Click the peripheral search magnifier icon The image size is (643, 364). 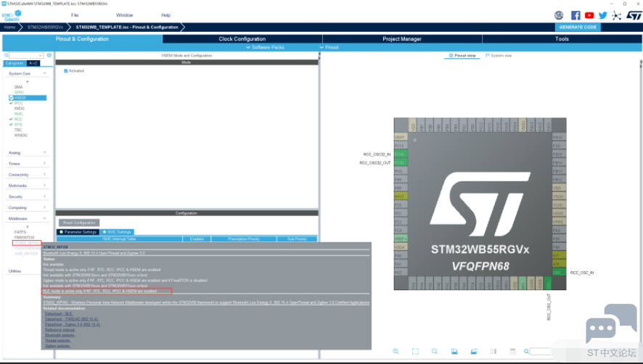coord(6,55)
